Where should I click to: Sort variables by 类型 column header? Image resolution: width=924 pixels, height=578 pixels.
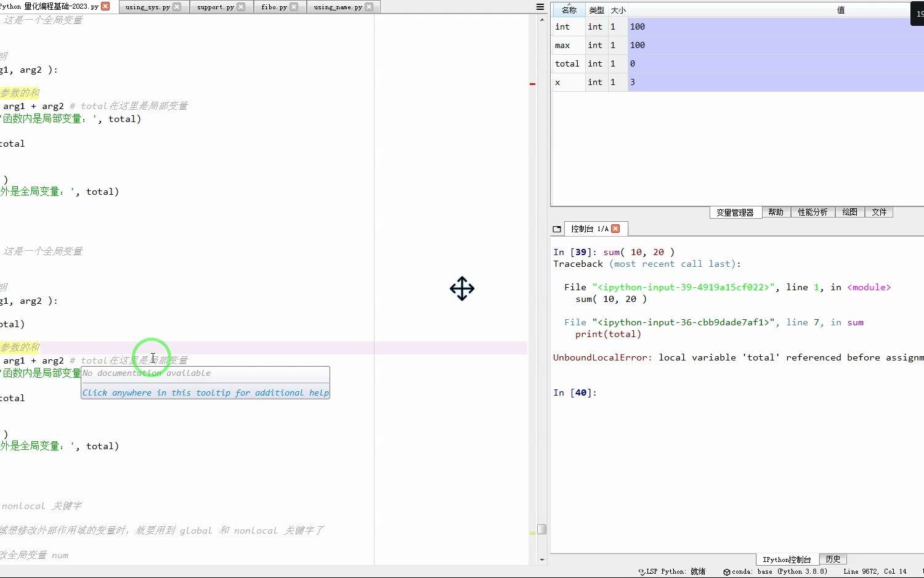pyautogui.click(x=596, y=10)
